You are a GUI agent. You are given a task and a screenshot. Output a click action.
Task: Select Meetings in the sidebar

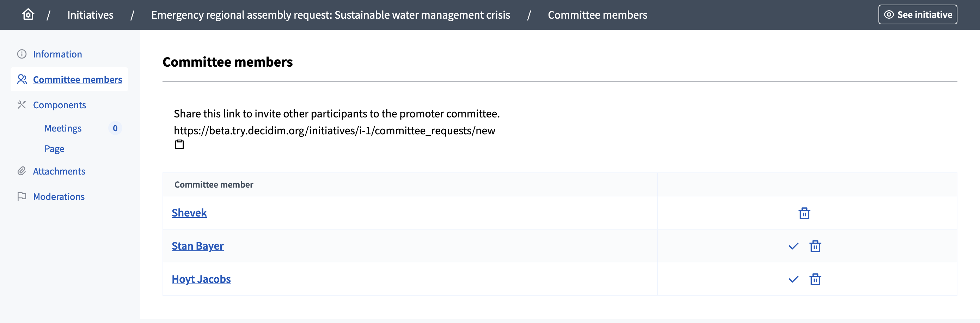63,128
